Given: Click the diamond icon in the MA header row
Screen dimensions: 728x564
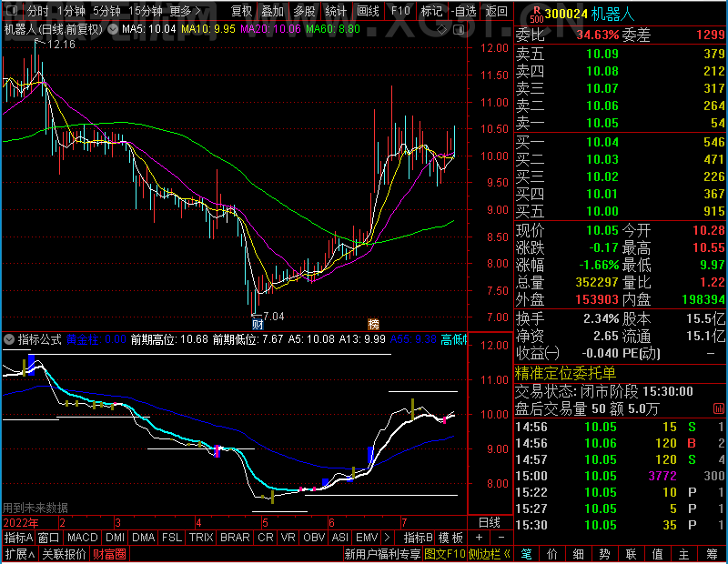Looking at the screenshot, I should pos(441,30).
